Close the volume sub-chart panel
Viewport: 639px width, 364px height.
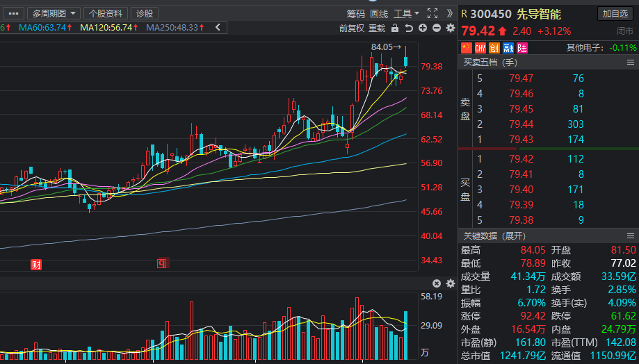pyautogui.click(x=437, y=283)
